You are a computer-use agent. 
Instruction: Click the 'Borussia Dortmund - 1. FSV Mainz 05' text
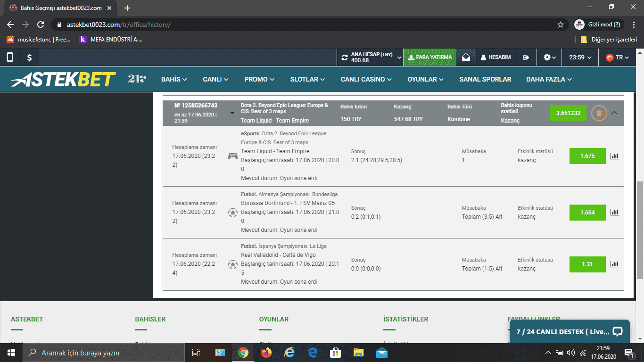(288, 203)
